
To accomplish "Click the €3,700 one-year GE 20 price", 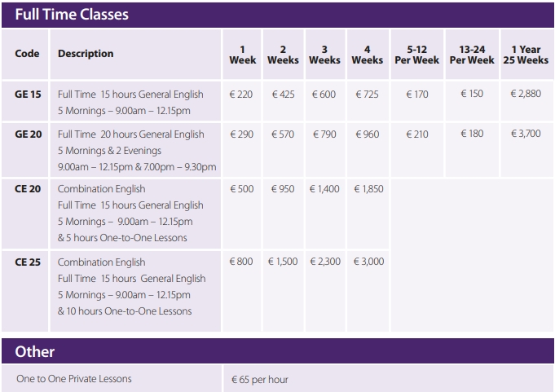I will coord(526,134).
